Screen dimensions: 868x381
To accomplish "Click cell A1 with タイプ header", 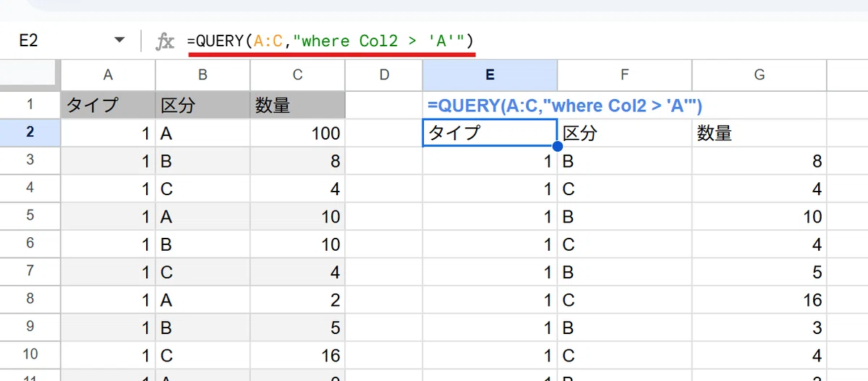I will pyautogui.click(x=108, y=105).
